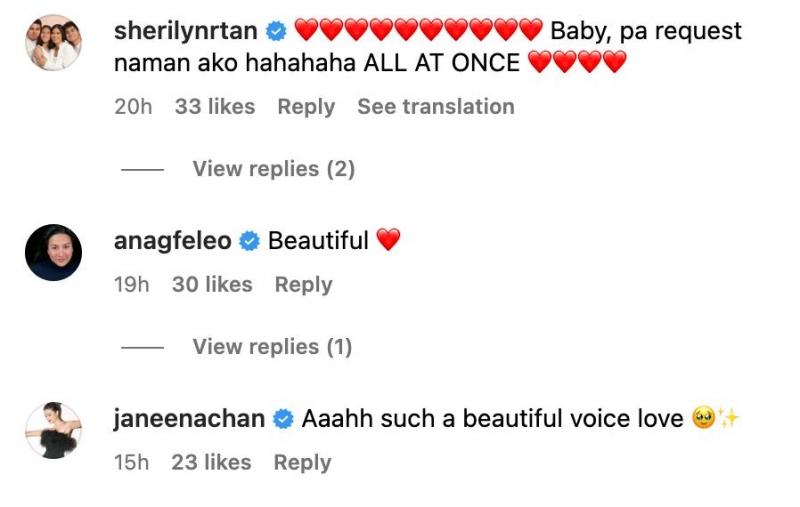This screenshot has width=800, height=507.
Task: Click verified badge next to janeenachan
Action: point(283,419)
